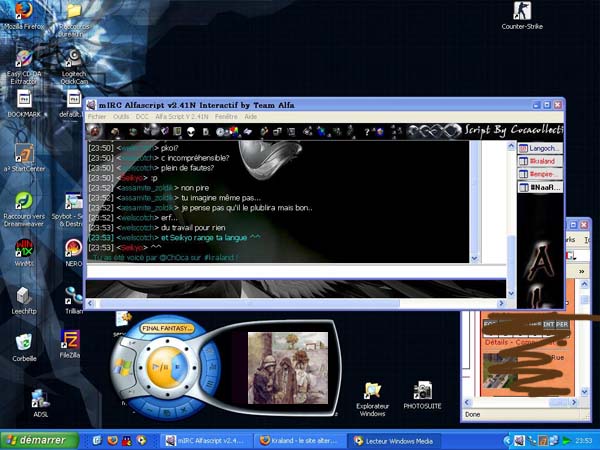Image resolution: width=600 pixels, height=450 pixels.
Task: Open the Explorateur Windows desktop shortcut
Action: click(372, 399)
